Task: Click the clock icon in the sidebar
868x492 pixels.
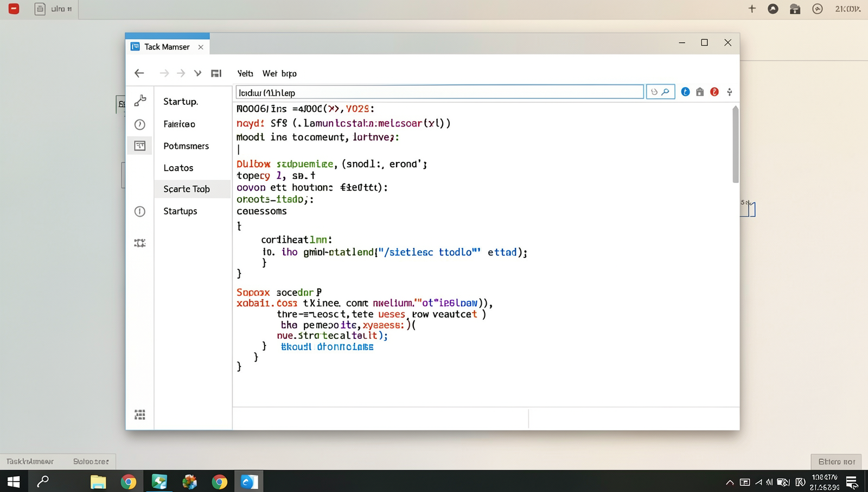Action: click(x=140, y=124)
